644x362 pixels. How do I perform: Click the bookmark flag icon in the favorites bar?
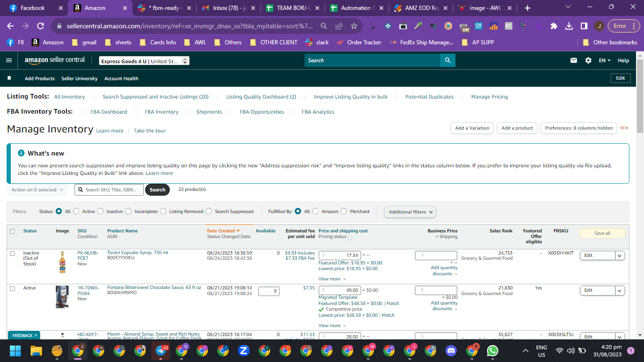pos(9,78)
